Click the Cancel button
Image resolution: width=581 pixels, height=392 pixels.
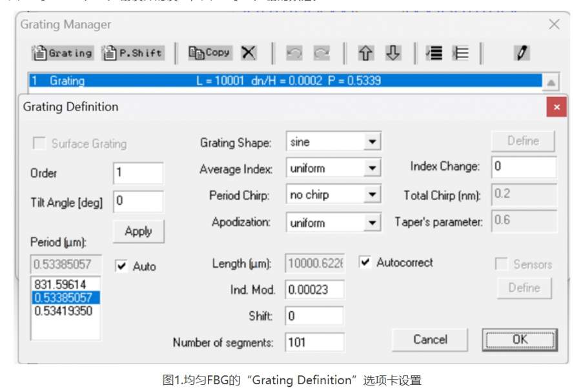430,340
